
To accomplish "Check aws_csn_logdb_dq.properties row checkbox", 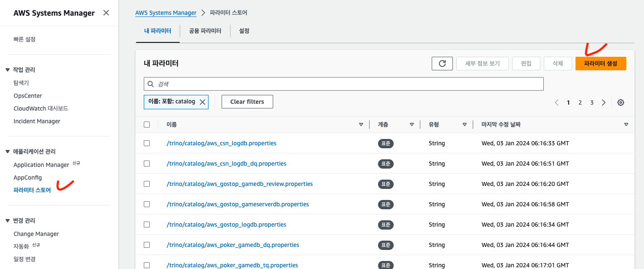I will coord(147,164).
